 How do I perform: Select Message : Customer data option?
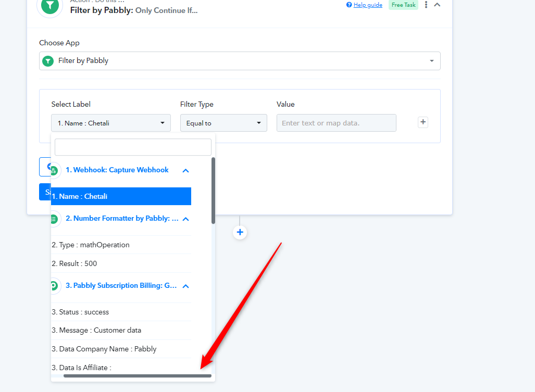[121, 330]
